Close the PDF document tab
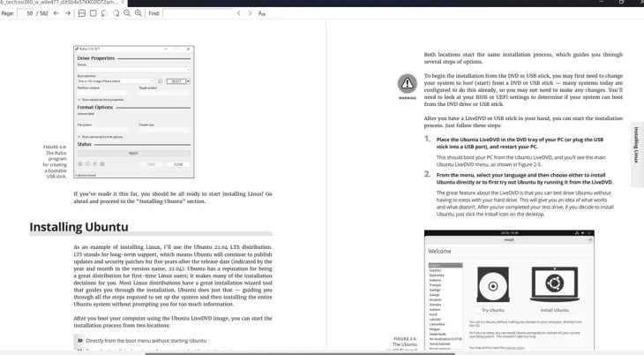The height and width of the screenshot is (355, 644). [x=123, y=3]
